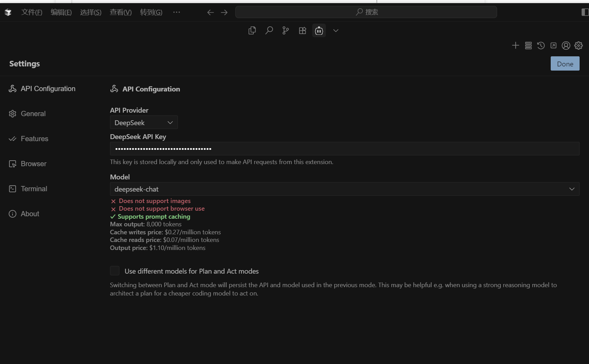Open the 编辑(E) menu
Viewport: 589px width, 364px height.
tap(61, 12)
